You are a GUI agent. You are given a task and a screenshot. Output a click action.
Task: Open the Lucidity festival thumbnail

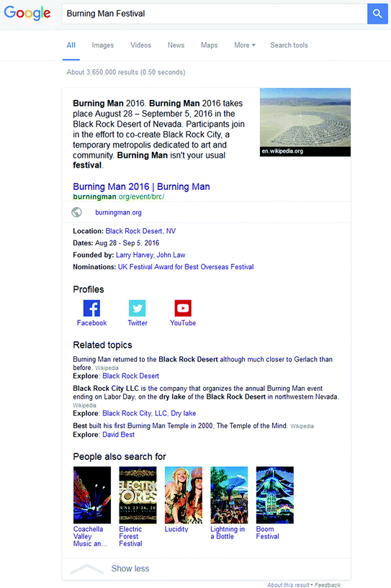pos(184,495)
